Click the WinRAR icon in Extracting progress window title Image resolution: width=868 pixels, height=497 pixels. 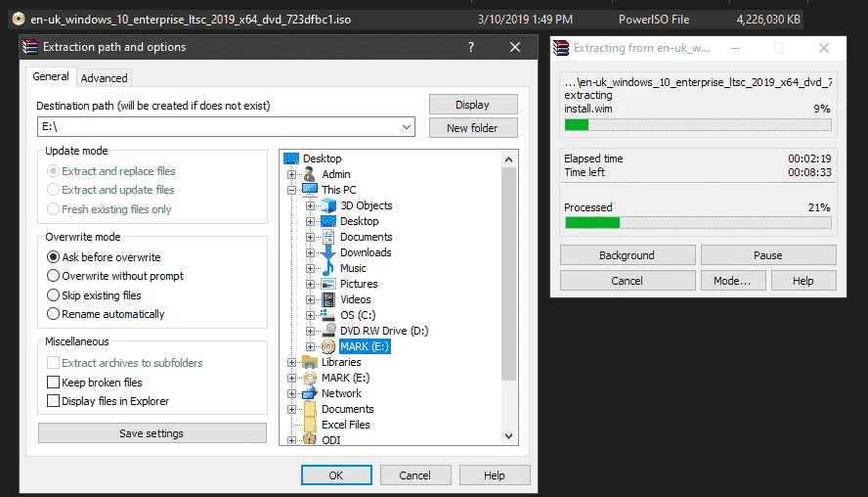[x=561, y=48]
